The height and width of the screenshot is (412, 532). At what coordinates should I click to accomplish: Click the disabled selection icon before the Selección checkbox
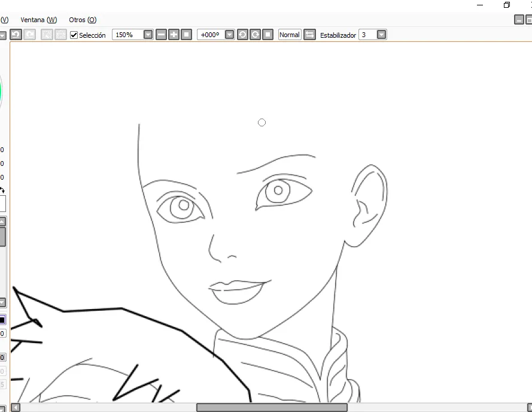coord(60,35)
